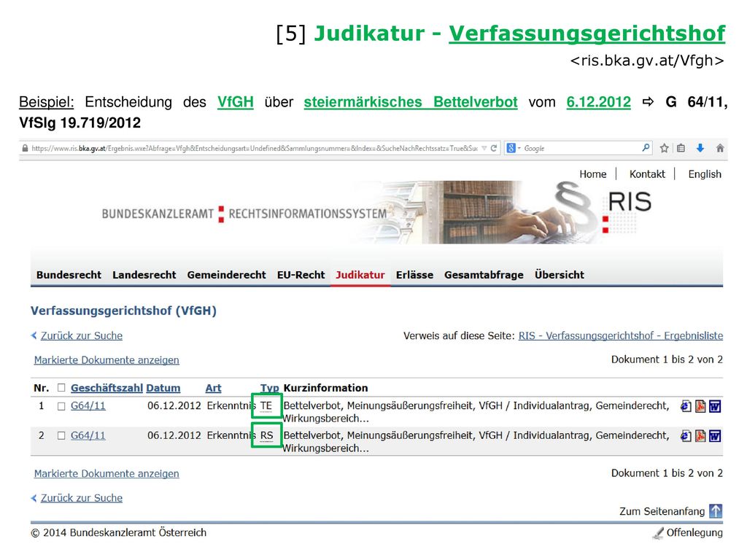Open RIS - Verfassungsgerichtshof - Ergebnisliste link
Image resolution: width=747 pixels, height=560 pixels.
tap(620, 335)
